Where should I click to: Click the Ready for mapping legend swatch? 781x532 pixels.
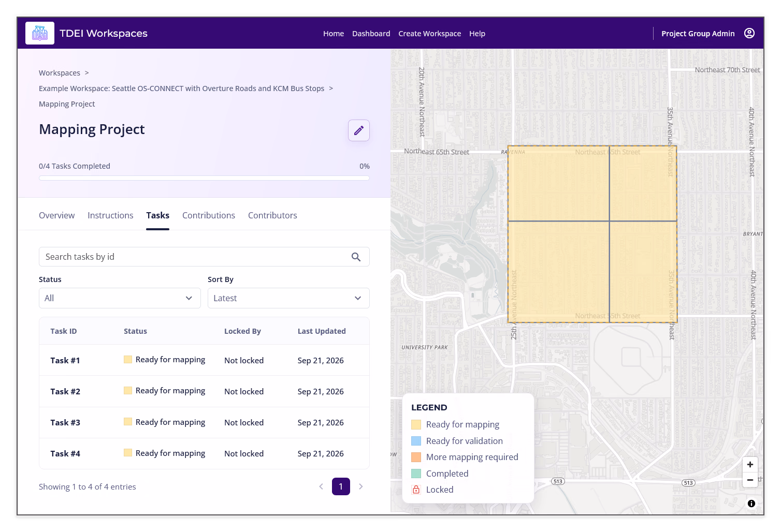(x=416, y=424)
